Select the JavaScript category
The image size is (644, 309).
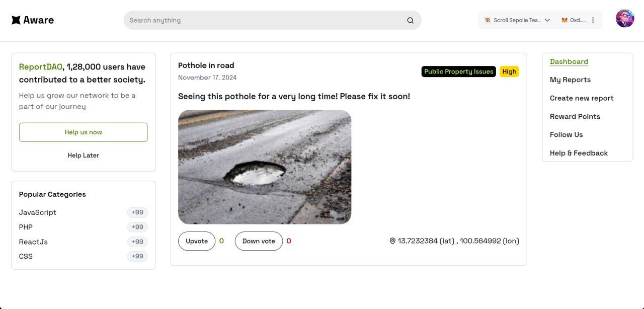point(38,212)
